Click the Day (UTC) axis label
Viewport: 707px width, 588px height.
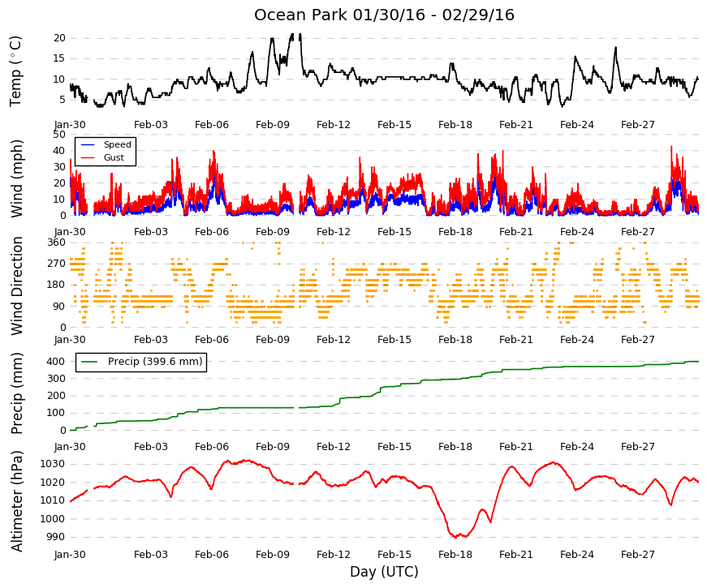(x=384, y=572)
